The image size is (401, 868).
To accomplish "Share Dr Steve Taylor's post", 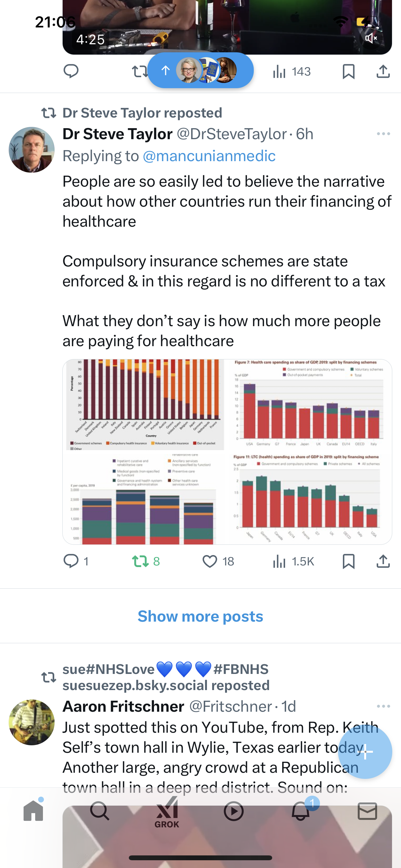I will pos(383,561).
